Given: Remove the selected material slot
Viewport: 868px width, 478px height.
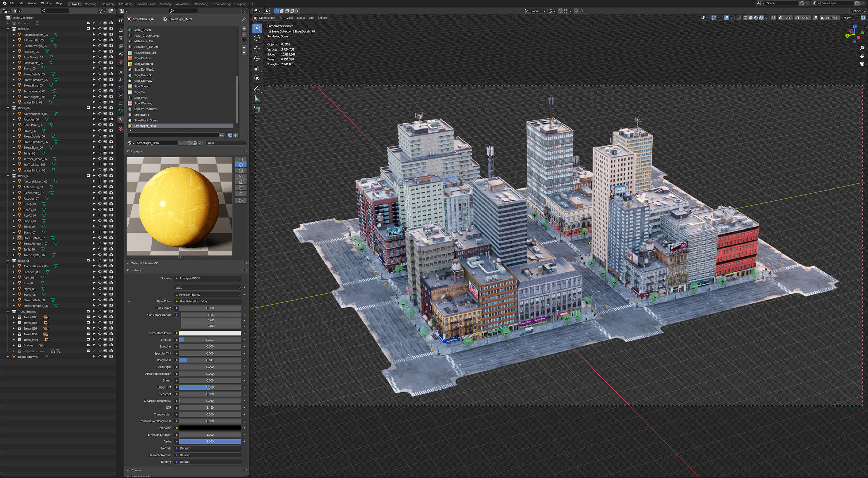Looking at the screenshot, I should coord(244,34).
